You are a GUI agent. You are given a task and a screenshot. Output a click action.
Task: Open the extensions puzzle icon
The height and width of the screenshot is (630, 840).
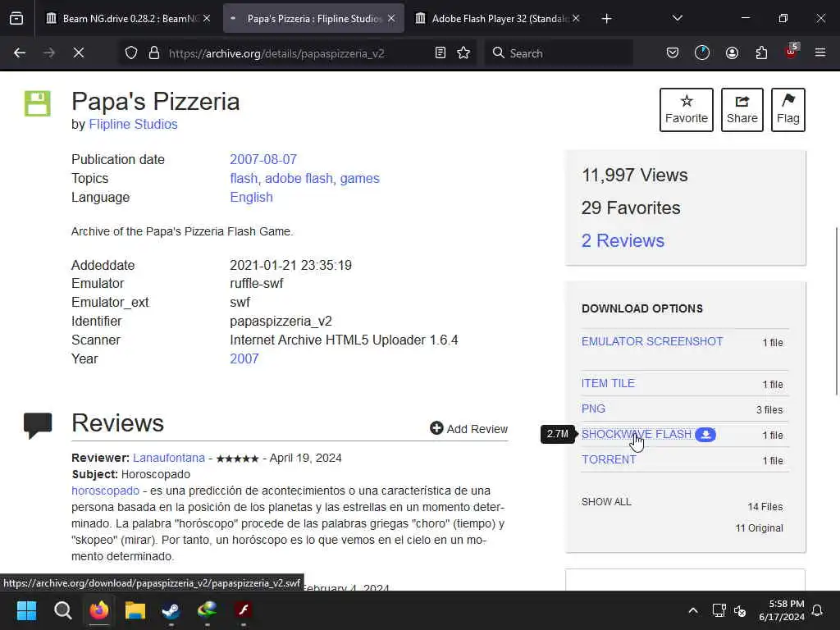(761, 53)
